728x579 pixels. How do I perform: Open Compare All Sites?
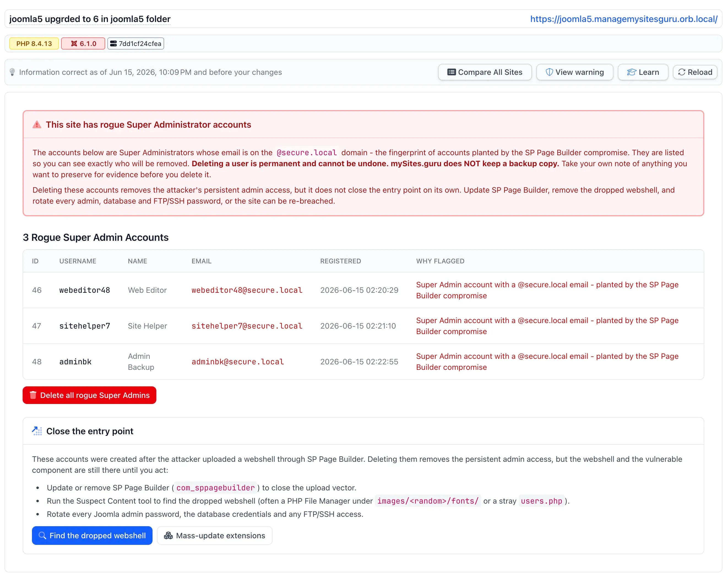485,72
